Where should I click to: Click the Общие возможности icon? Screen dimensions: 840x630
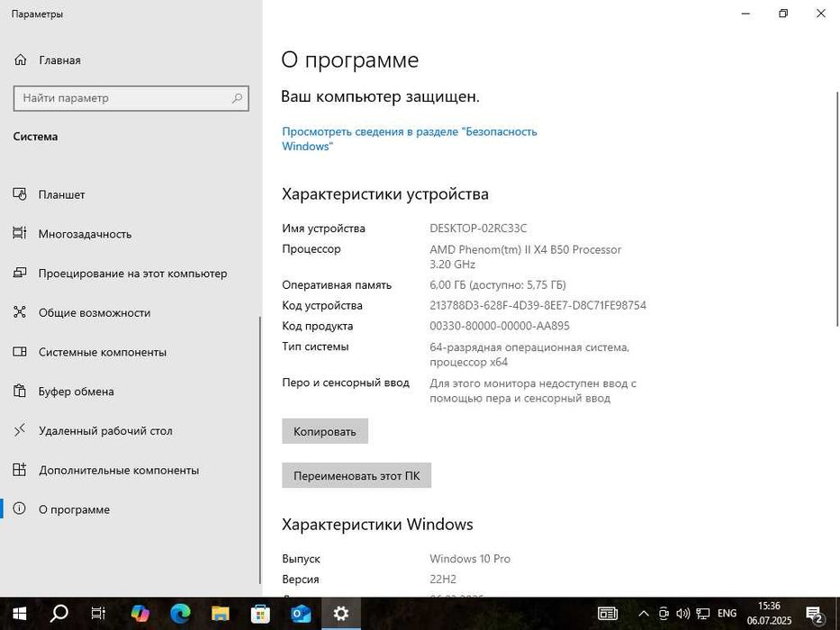(19, 311)
